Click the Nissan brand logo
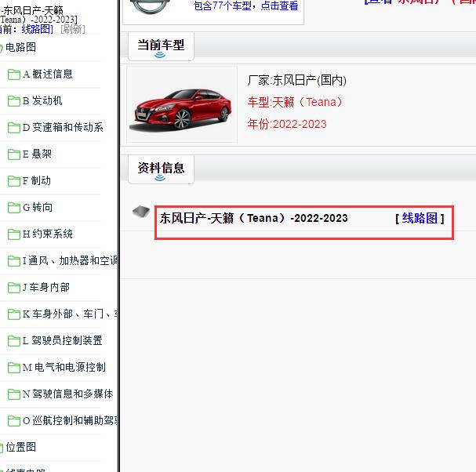Image resolution: width=476 pixels, height=472 pixels. [151, 6]
